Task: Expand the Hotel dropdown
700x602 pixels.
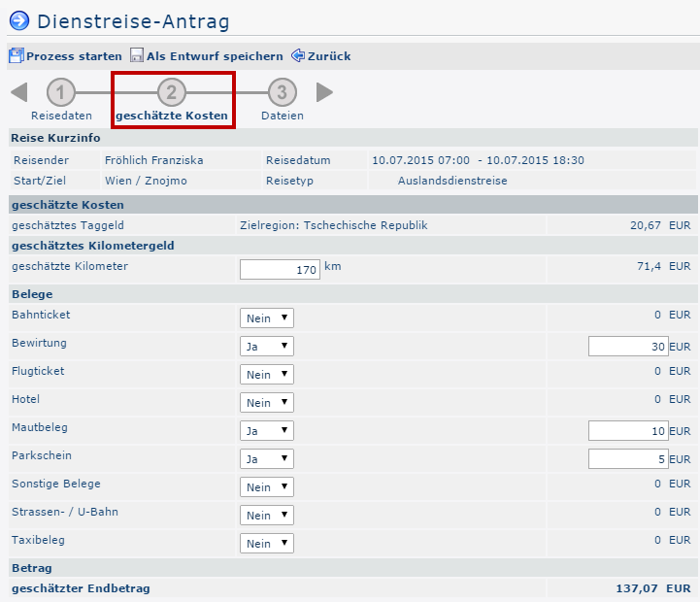Action: [266, 403]
